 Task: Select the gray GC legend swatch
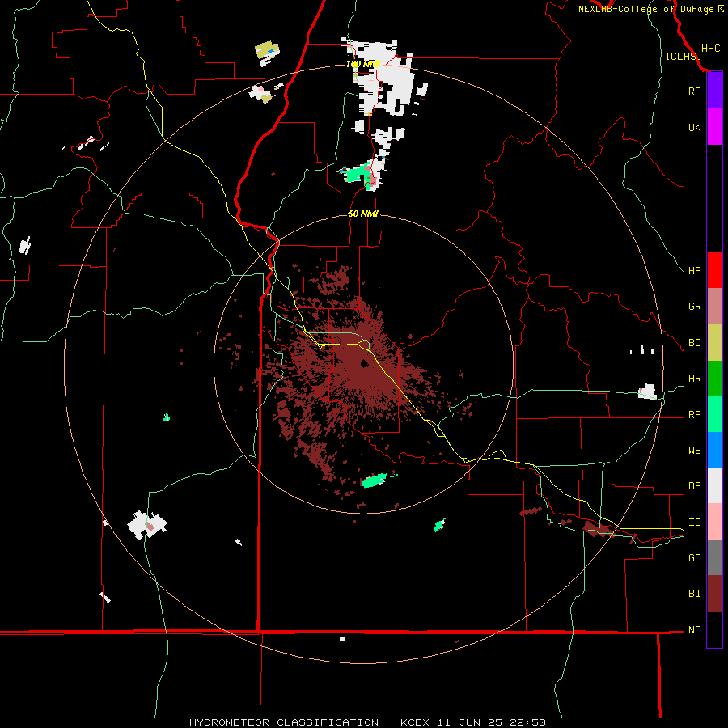[x=714, y=557]
